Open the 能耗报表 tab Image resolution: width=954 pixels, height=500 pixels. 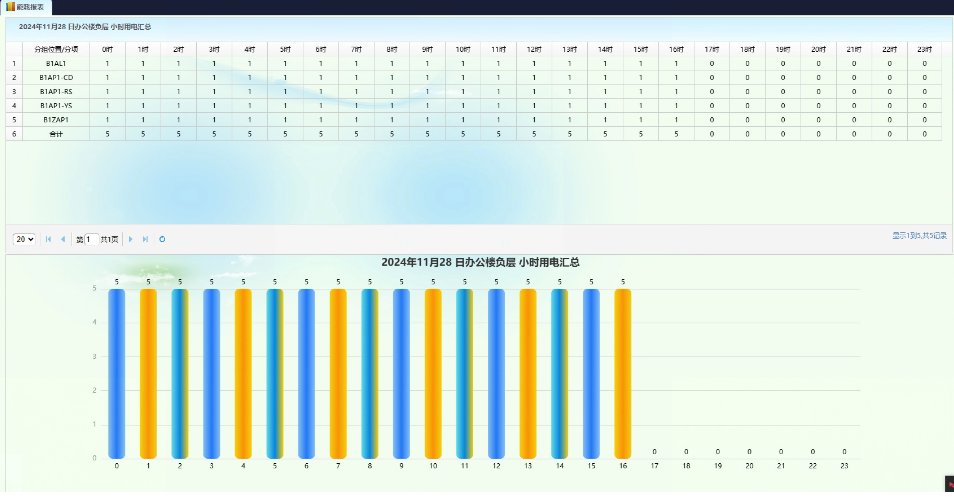tap(26, 7)
